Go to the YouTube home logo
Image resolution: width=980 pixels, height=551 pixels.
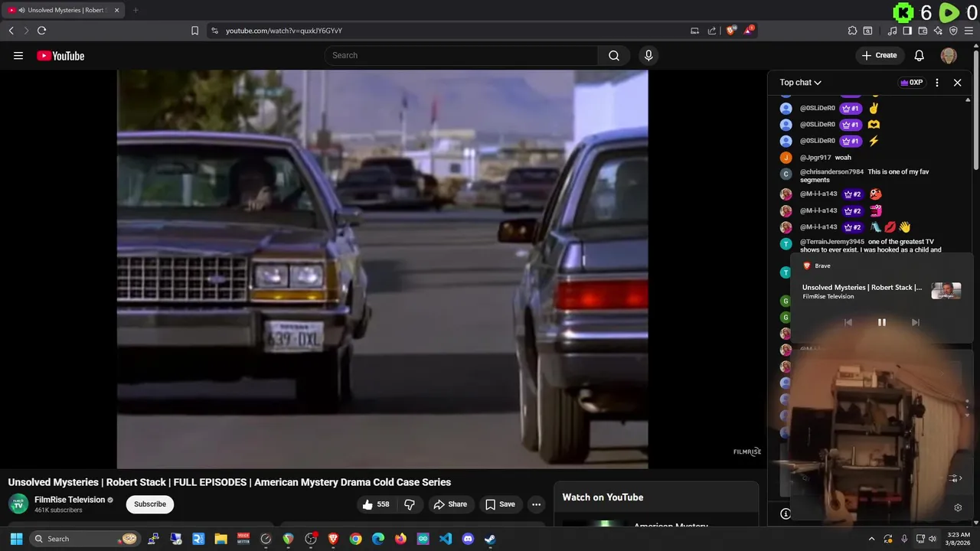point(60,55)
